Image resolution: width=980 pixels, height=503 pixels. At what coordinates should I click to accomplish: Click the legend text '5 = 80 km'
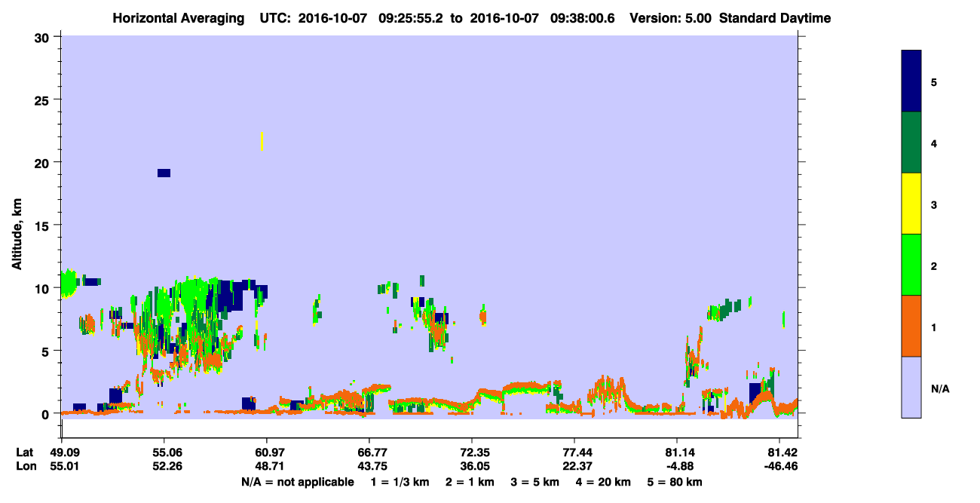tap(675, 482)
